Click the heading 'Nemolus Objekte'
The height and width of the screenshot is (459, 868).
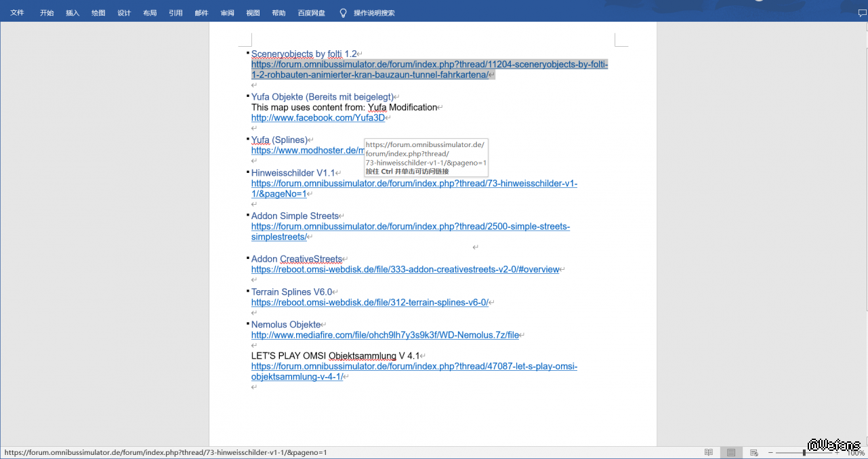point(286,325)
